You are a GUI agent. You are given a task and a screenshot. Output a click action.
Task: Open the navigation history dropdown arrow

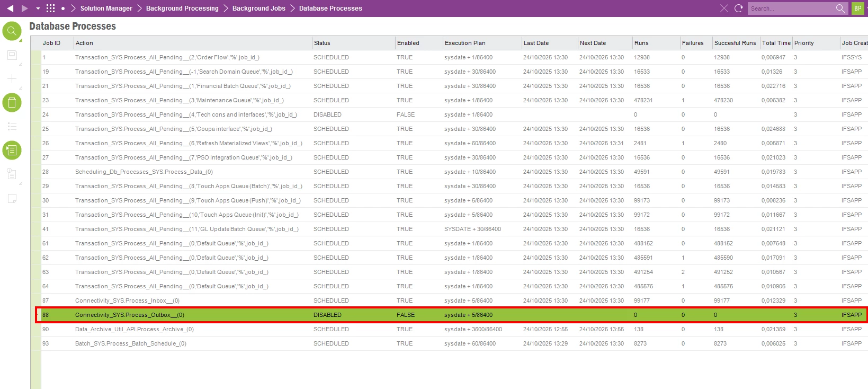pyautogui.click(x=38, y=8)
